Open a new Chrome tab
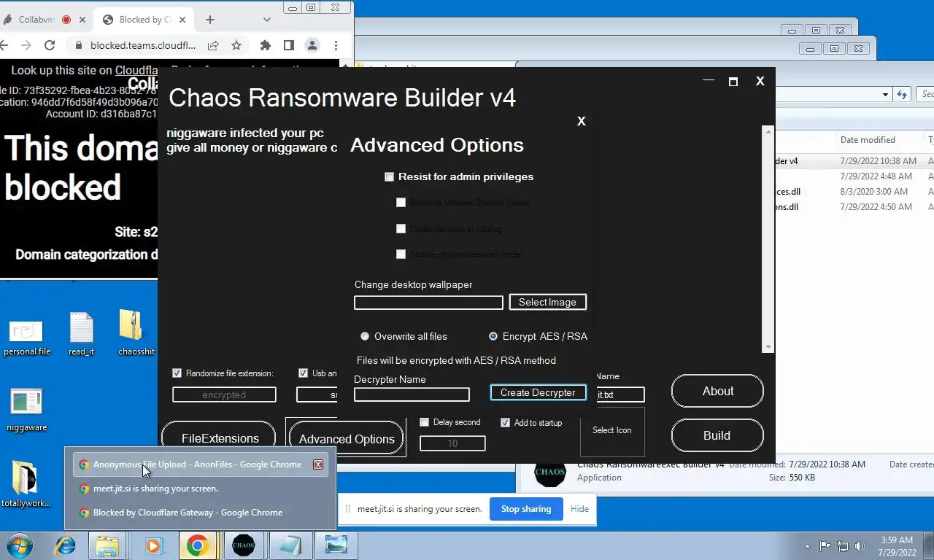Image resolution: width=934 pixels, height=560 pixels. (x=210, y=20)
